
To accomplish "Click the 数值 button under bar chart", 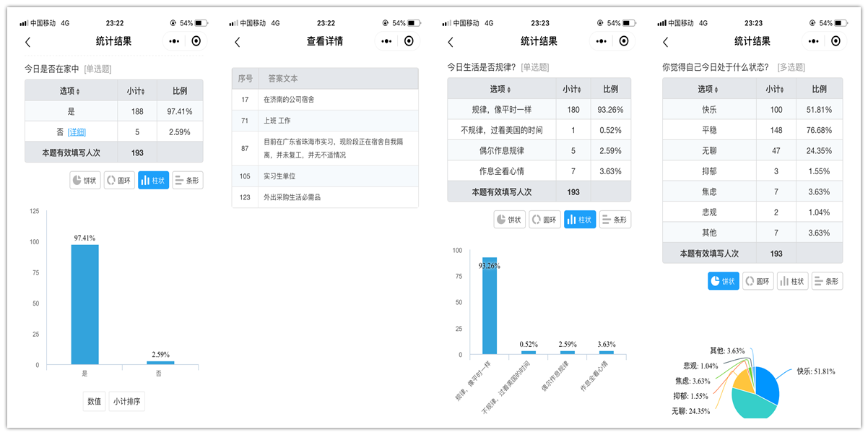I will pyautogui.click(x=95, y=402).
